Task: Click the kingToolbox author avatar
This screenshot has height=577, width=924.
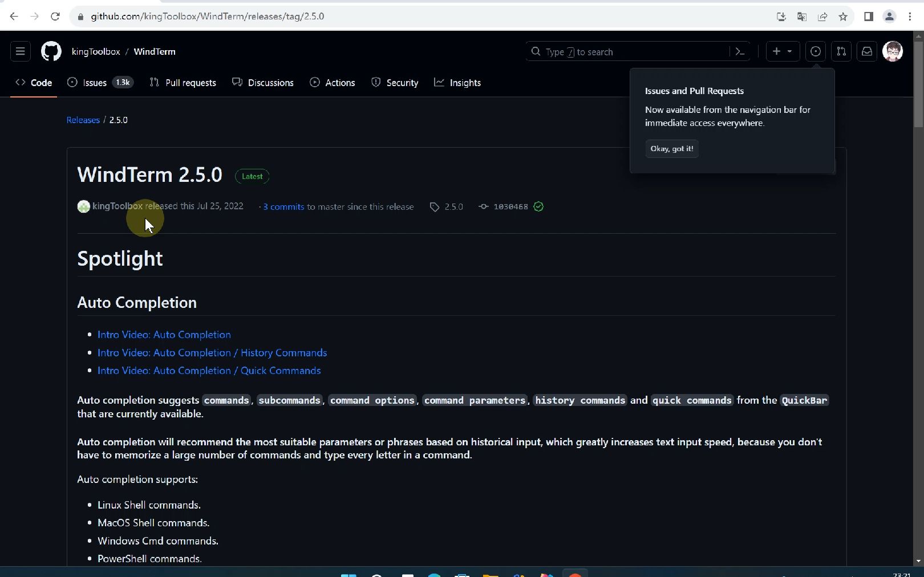Action: [x=84, y=206]
